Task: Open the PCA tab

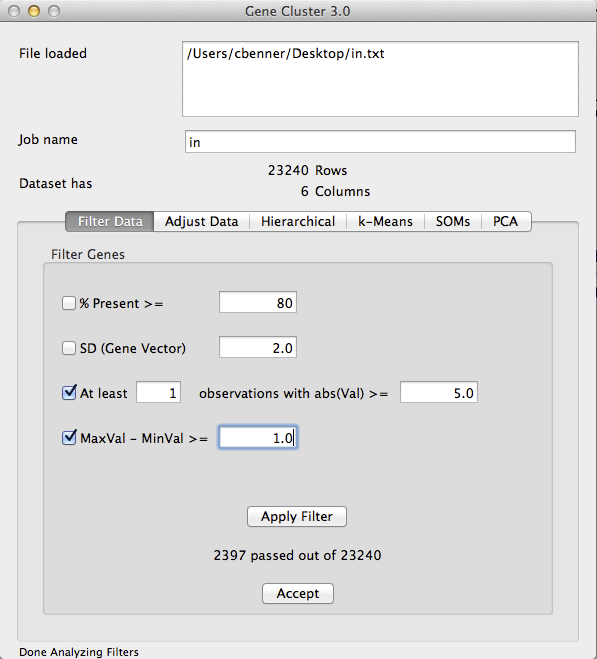Action: tap(506, 221)
